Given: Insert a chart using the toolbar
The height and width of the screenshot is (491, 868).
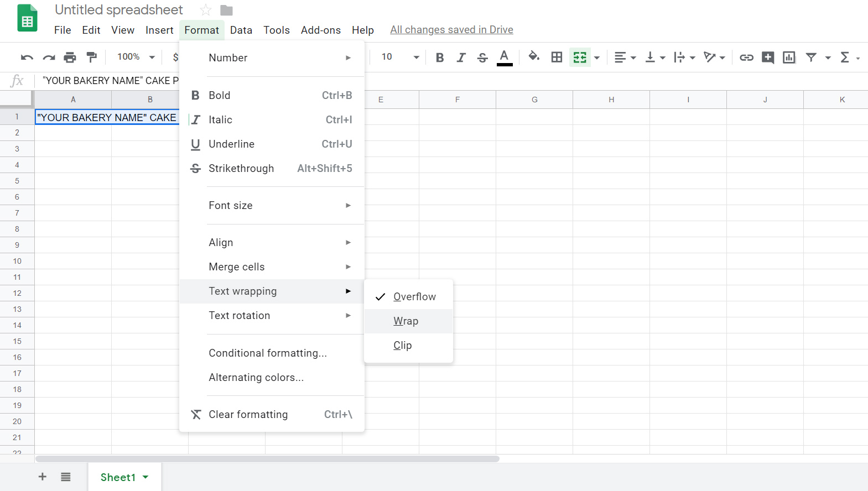Looking at the screenshot, I should pyautogui.click(x=789, y=57).
